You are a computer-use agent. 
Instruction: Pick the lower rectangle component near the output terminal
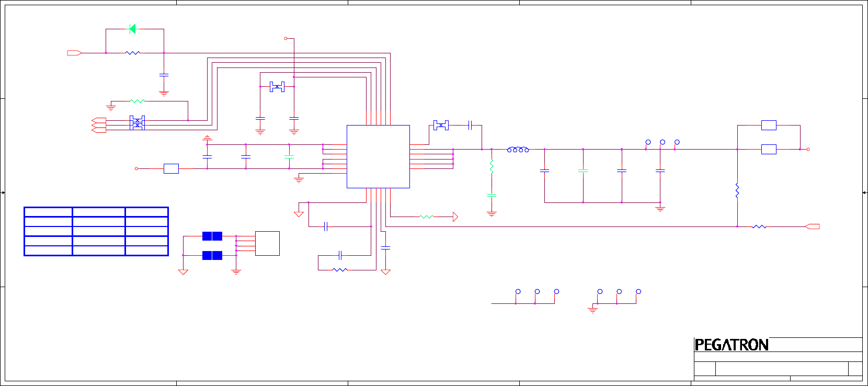pyautogui.click(x=769, y=150)
